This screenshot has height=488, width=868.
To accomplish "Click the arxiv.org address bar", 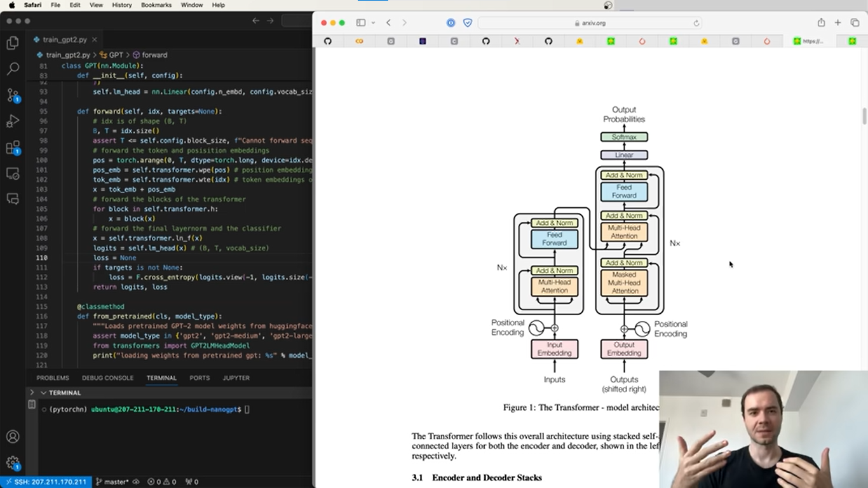I will coord(590,23).
